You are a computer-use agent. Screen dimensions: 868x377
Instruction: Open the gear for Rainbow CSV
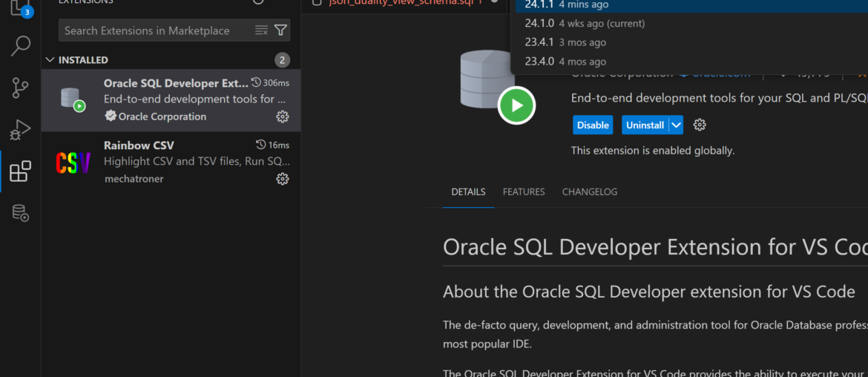[283, 179]
